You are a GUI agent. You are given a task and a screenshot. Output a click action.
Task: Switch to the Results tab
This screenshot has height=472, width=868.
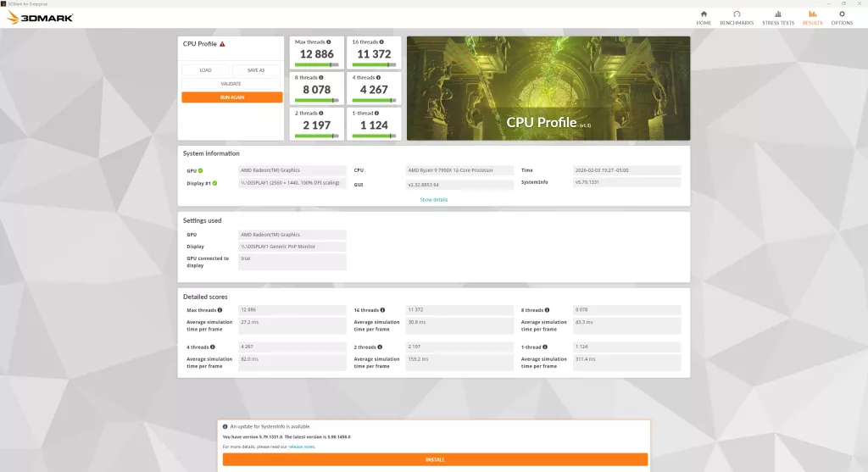click(812, 18)
